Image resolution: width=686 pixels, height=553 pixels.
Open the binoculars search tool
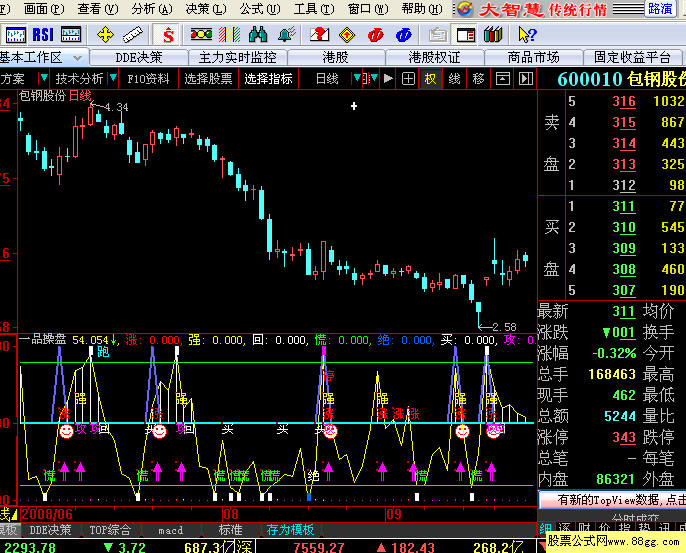click(258, 35)
